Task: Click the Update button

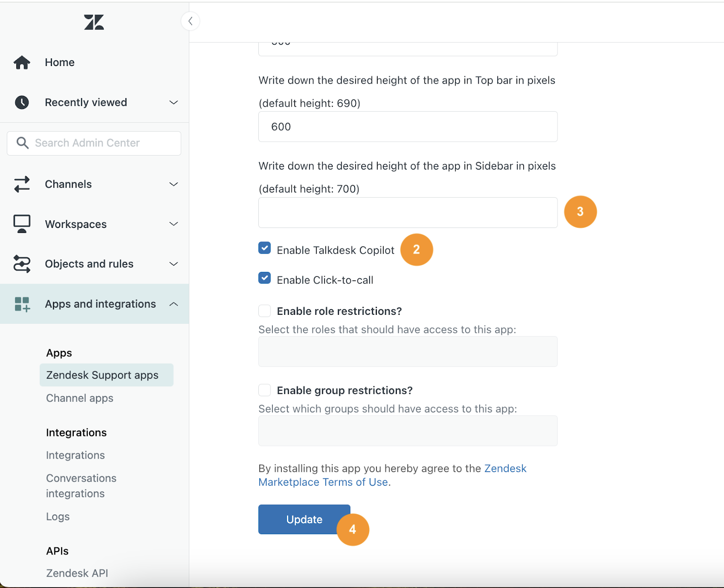Action: pyautogui.click(x=304, y=519)
